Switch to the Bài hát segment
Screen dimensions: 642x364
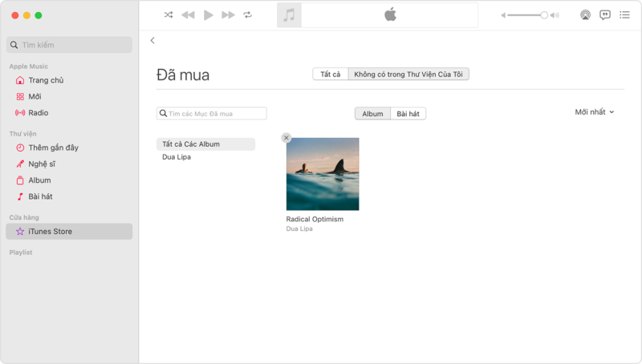tap(408, 114)
